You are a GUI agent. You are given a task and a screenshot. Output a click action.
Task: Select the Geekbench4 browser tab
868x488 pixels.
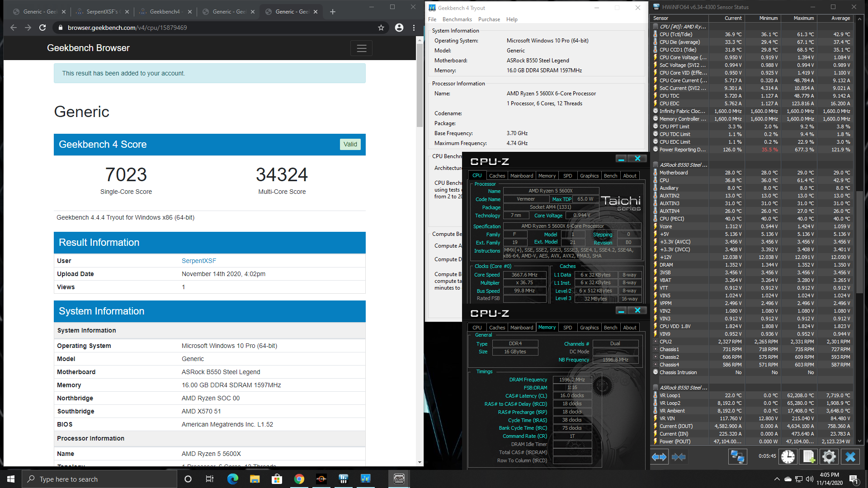point(165,12)
